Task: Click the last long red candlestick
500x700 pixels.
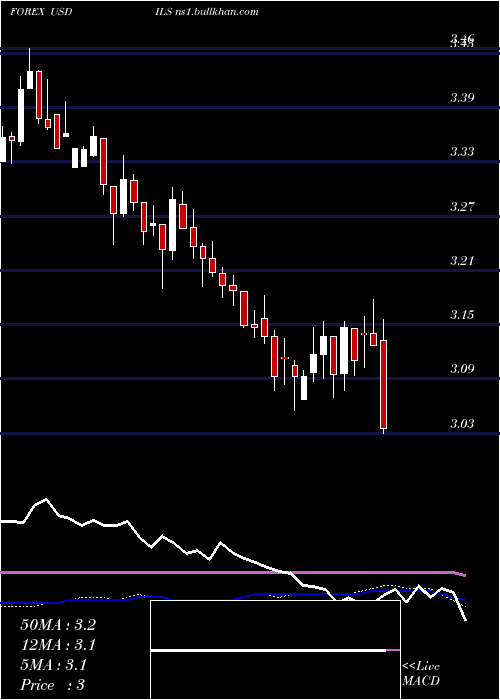Action: pos(383,384)
